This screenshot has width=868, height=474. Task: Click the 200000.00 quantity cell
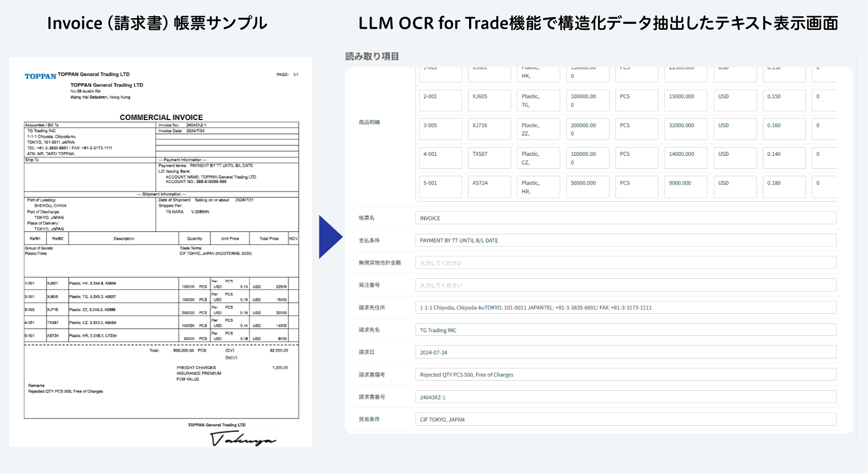click(588, 129)
